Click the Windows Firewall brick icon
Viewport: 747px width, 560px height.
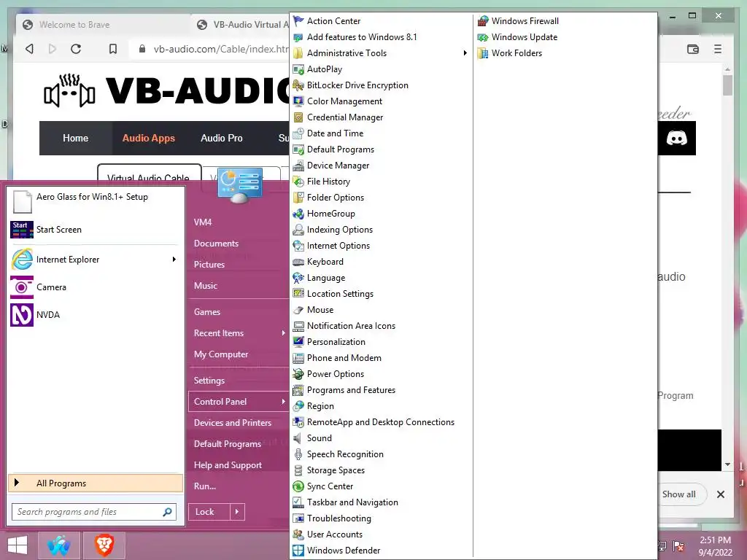[x=483, y=21]
